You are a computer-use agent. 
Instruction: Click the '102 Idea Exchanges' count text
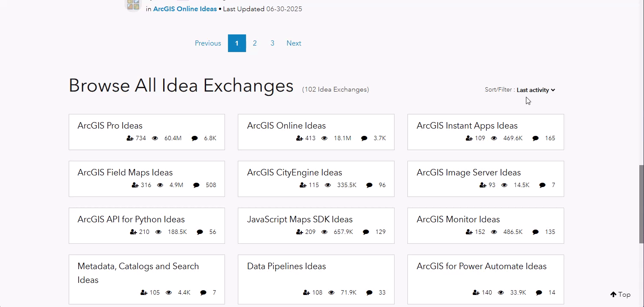[335, 89]
